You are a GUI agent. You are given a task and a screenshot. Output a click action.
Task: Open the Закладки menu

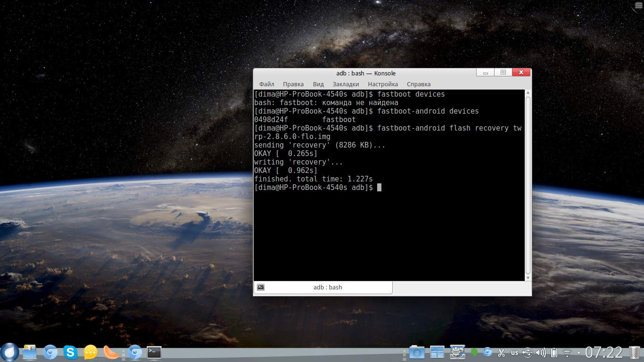point(346,84)
